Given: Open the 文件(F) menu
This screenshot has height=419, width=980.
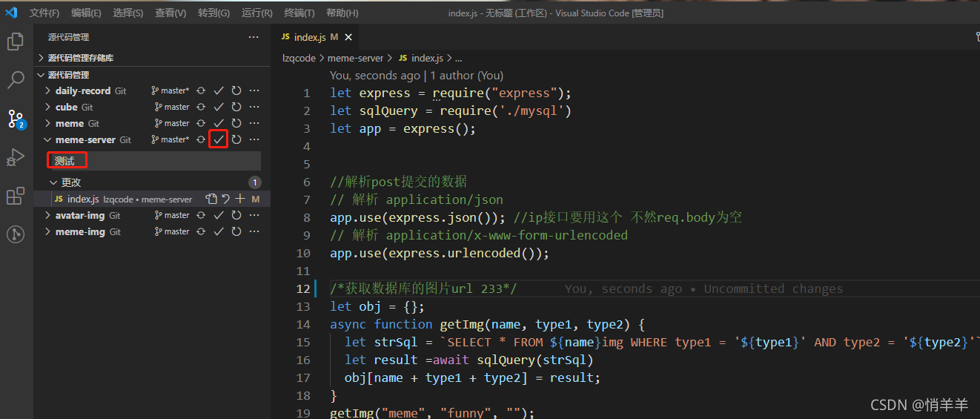Looking at the screenshot, I should 44,13.
